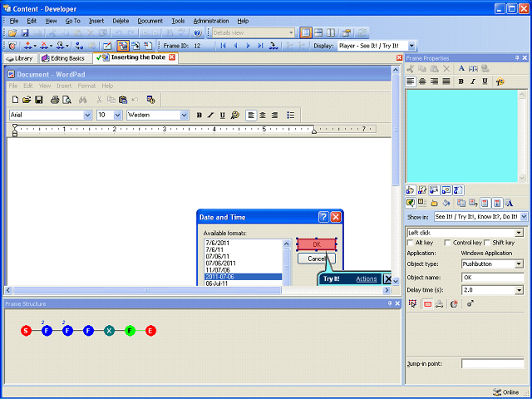
Task: Open the Display mode dropdown
Action: pos(411,46)
